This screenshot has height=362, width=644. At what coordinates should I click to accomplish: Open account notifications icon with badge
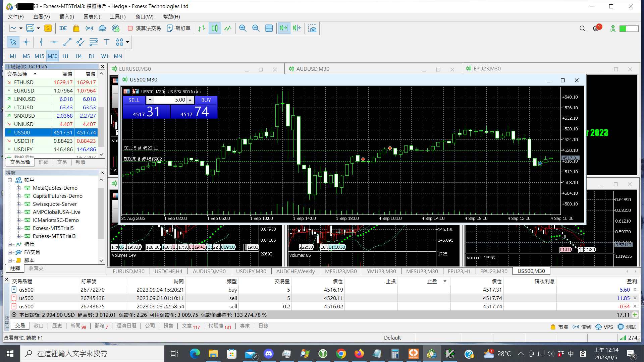(597, 28)
